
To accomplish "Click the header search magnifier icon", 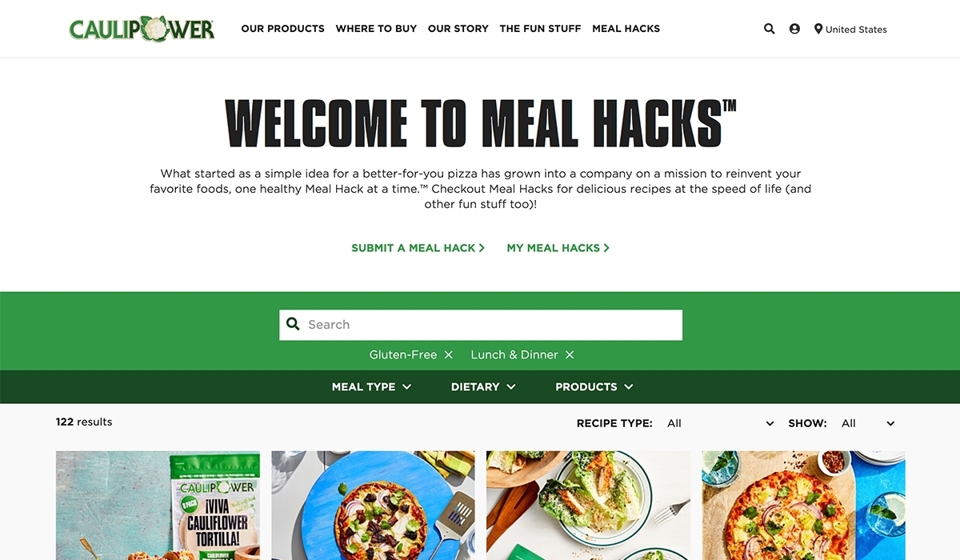I will click(x=769, y=29).
